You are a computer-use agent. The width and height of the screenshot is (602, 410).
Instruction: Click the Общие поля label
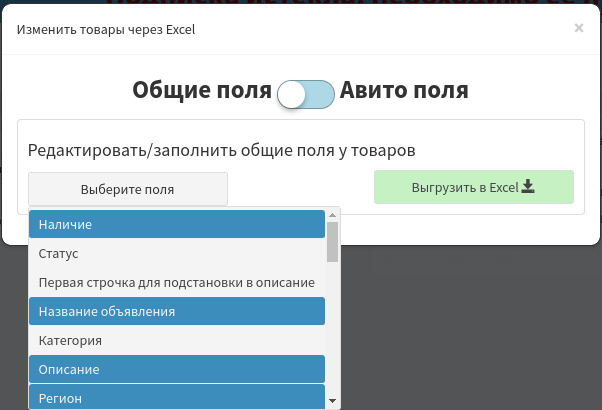(202, 91)
